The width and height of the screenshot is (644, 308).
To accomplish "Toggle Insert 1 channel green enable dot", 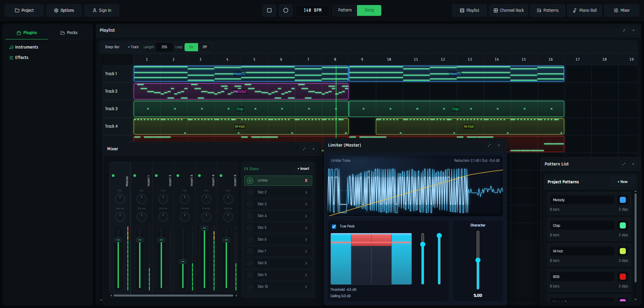I will (135, 176).
